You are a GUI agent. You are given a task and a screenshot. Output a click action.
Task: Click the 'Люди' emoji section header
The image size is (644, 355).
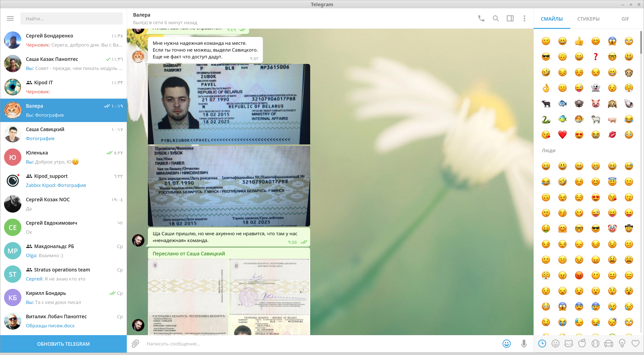coord(548,150)
